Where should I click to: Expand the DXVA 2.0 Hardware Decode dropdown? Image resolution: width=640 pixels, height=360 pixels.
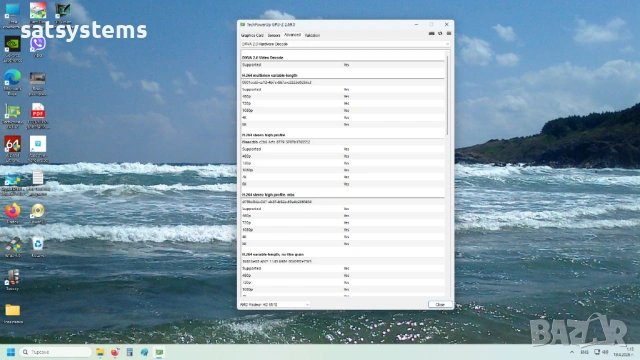pyautogui.click(x=345, y=44)
